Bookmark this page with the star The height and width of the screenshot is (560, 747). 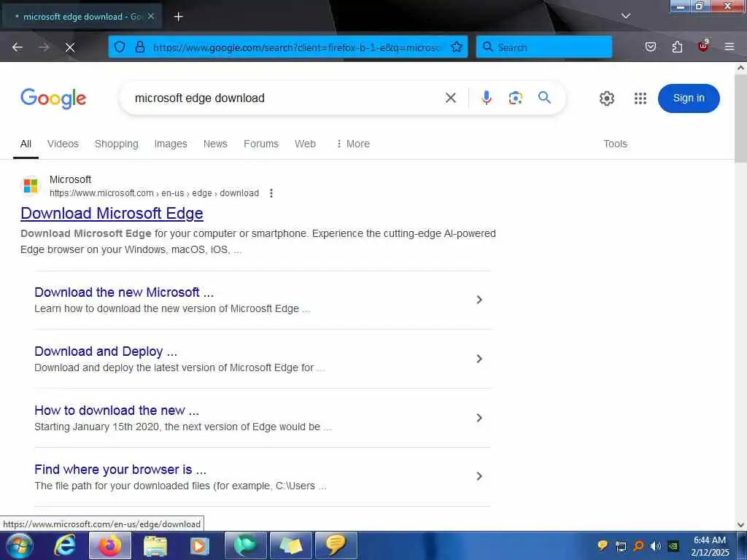(x=457, y=47)
